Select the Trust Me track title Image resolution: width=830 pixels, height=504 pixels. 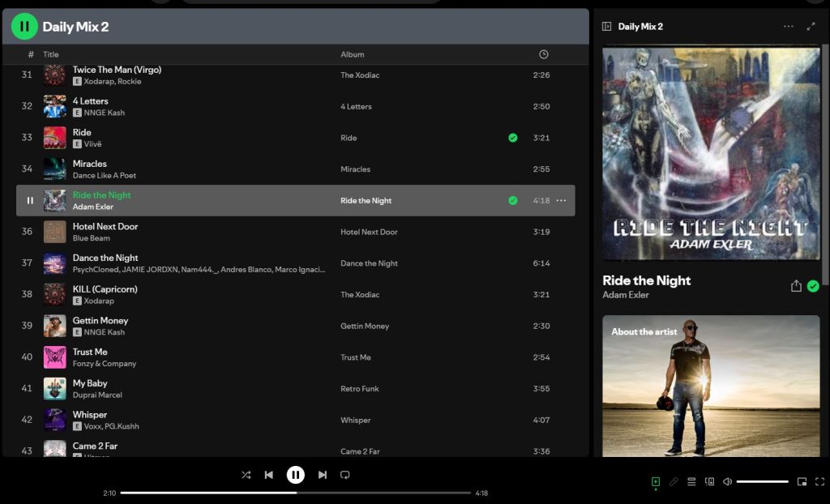90,352
